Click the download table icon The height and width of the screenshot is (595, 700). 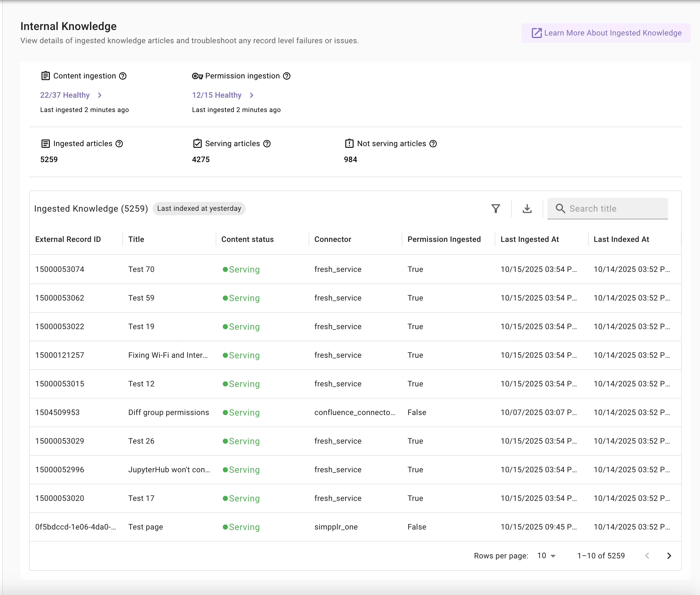(527, 209)
